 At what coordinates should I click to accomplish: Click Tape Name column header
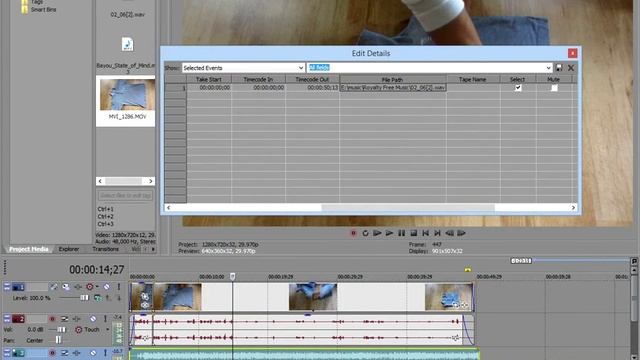point(473,79)
